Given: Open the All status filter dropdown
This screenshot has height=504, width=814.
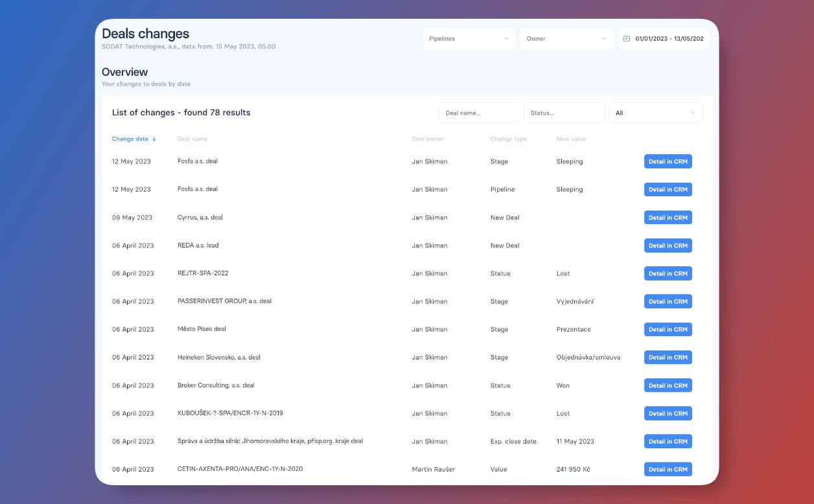Looking at the screenshot, I should point(655,112).
